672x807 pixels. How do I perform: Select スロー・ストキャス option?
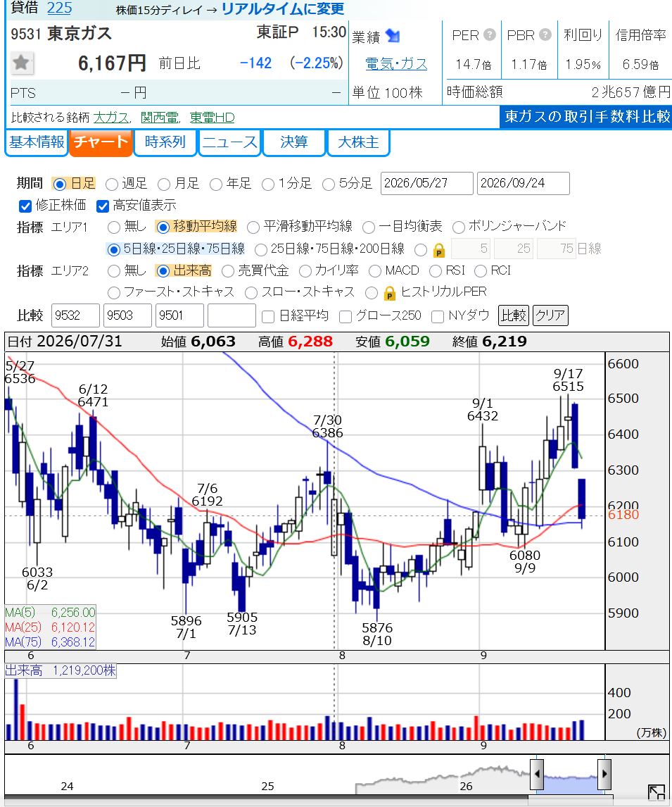[x=251, y=293]
